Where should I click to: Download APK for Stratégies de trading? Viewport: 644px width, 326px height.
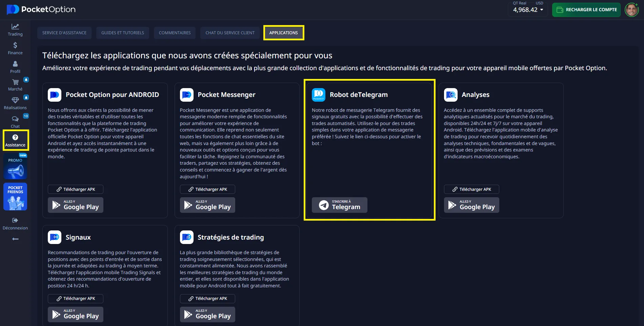click(x=207, y=299)
